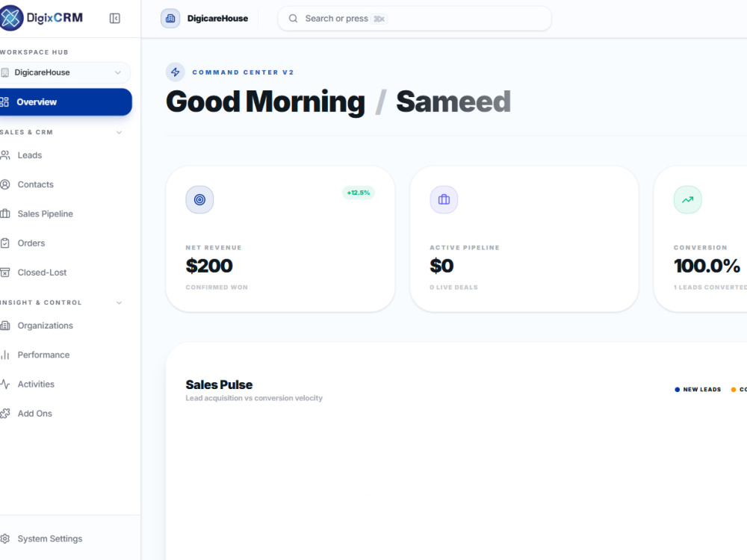Image resolution: width=747 pixels, height=560 pixels.
Task: Open Activities page
Action: [36, 385]
